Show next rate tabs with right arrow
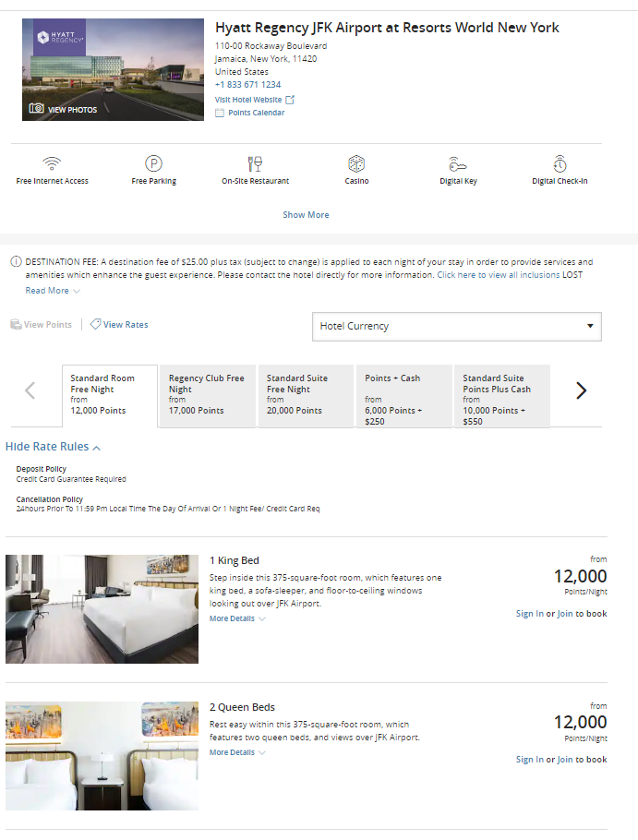 [582, 390]
